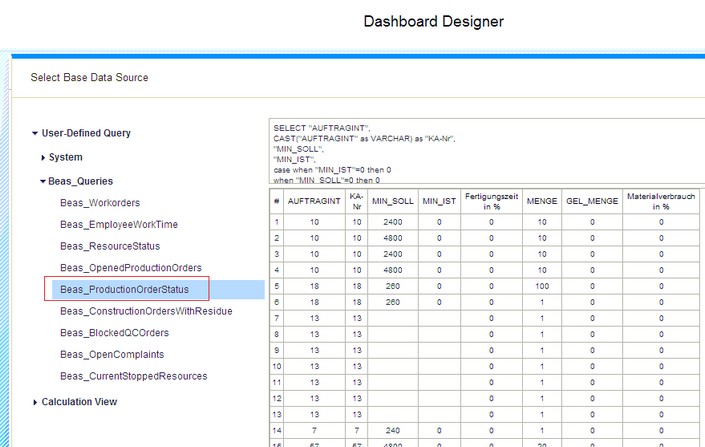This screenshot has height=447, width=705.
Task: Click the GEL_MENGE column header
Action: (591, 201)
